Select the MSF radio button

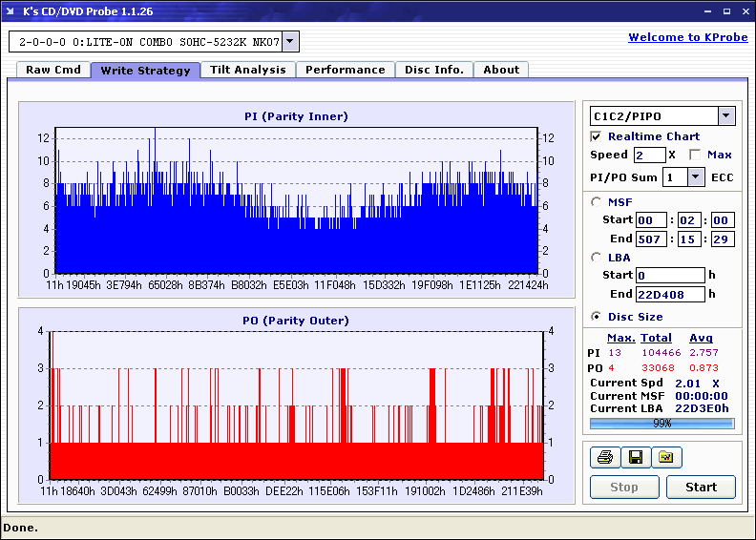pos(597,201)
